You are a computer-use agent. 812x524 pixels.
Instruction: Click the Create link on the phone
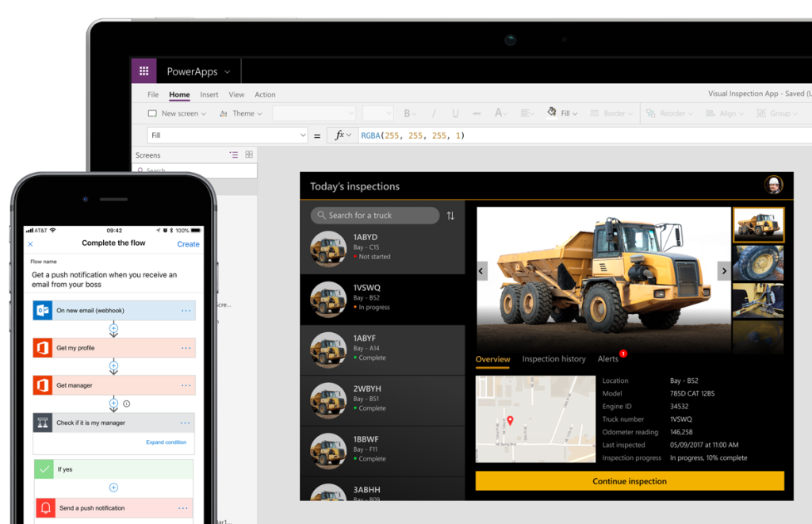tap(188, 244)
